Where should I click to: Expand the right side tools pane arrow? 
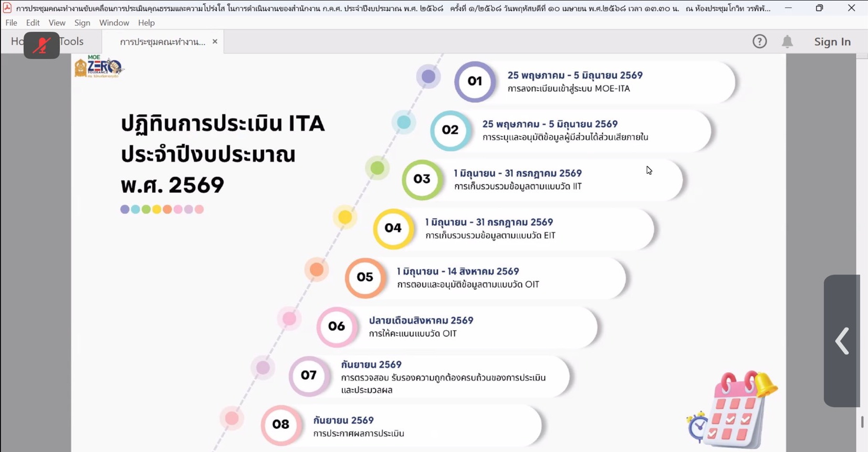[x=842, y=341]
